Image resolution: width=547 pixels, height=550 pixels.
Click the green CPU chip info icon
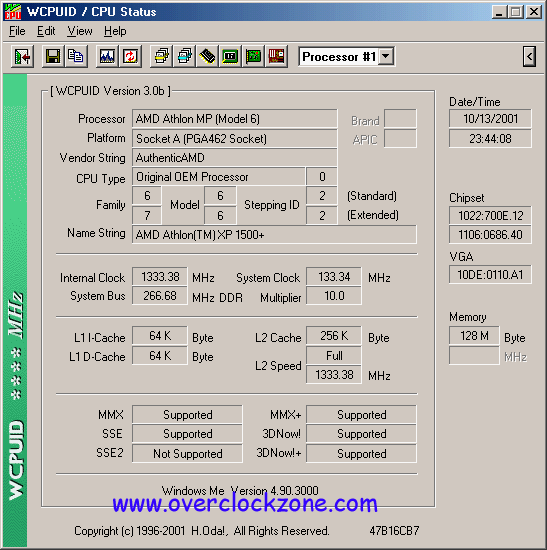pos(230,56)
